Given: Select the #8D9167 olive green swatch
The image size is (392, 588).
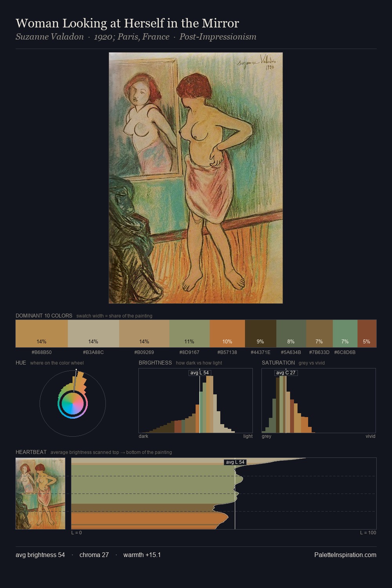Looking at the screenshot, I should (189, 334).
